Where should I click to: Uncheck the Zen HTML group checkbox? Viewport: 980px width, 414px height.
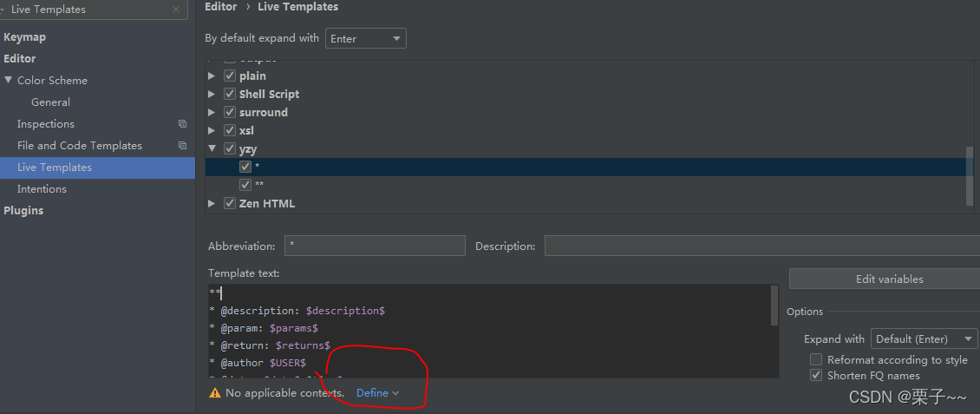229,203
